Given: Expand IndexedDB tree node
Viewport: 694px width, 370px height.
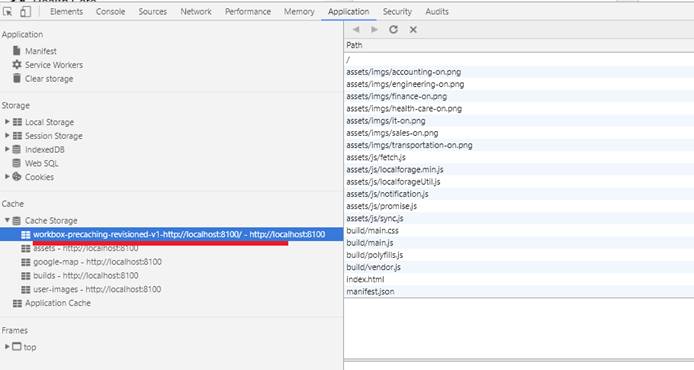Looking at the screenshot, I should point(7,149).
